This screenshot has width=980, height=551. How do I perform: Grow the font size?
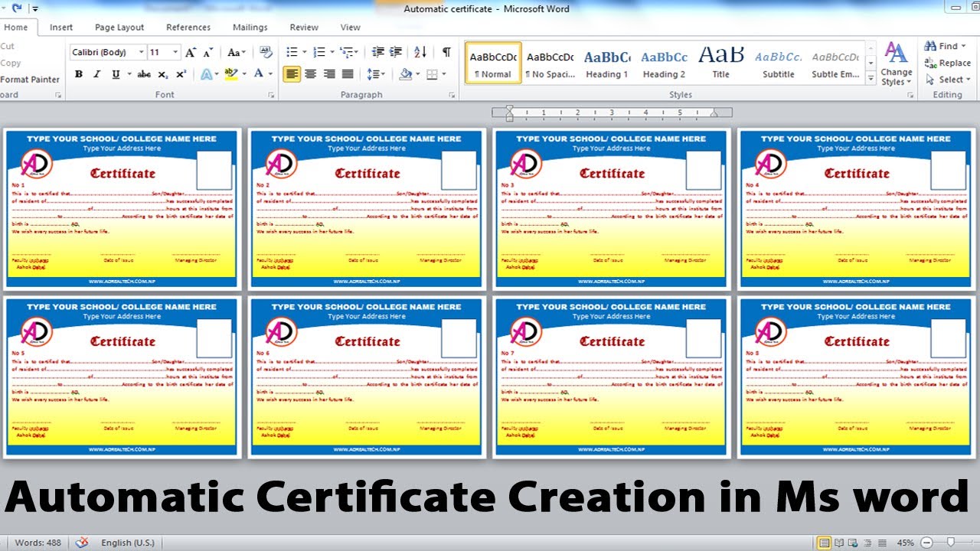click(x=191, y=52)
